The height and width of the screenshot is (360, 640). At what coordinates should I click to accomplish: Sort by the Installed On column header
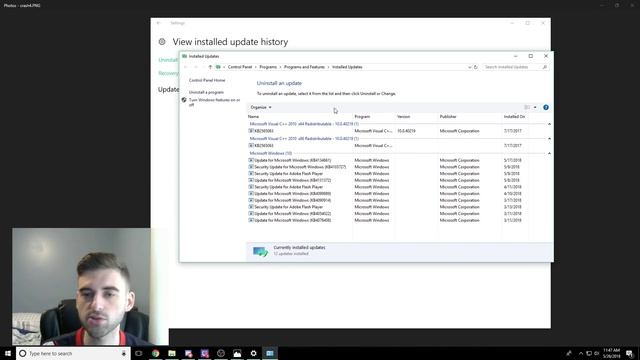[x=515, y=117]
